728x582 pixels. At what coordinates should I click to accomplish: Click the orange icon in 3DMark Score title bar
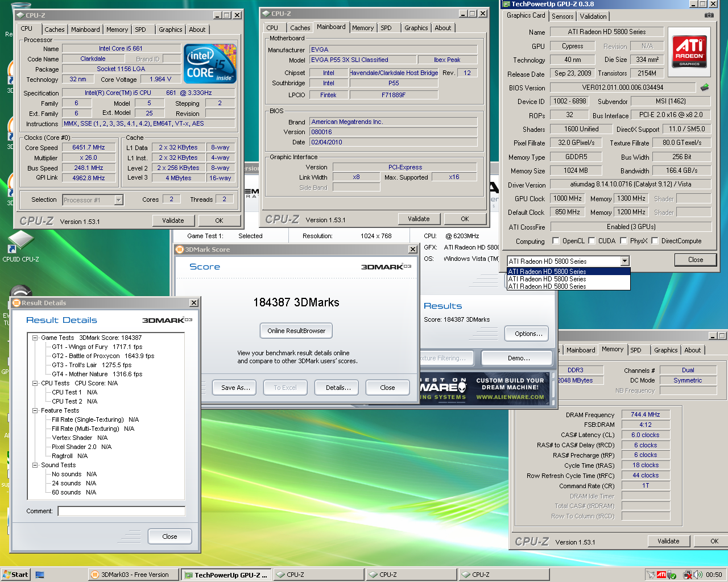pos(180,249)
